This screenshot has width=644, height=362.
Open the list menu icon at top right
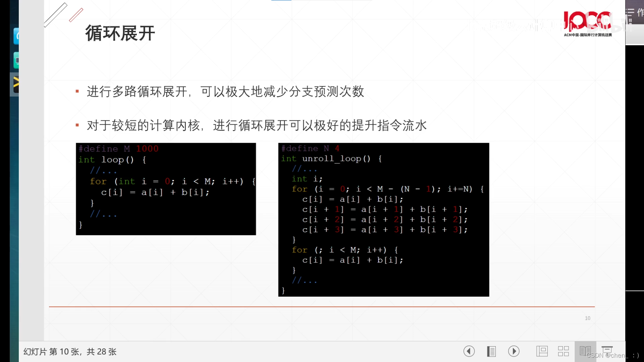[630, 12]
